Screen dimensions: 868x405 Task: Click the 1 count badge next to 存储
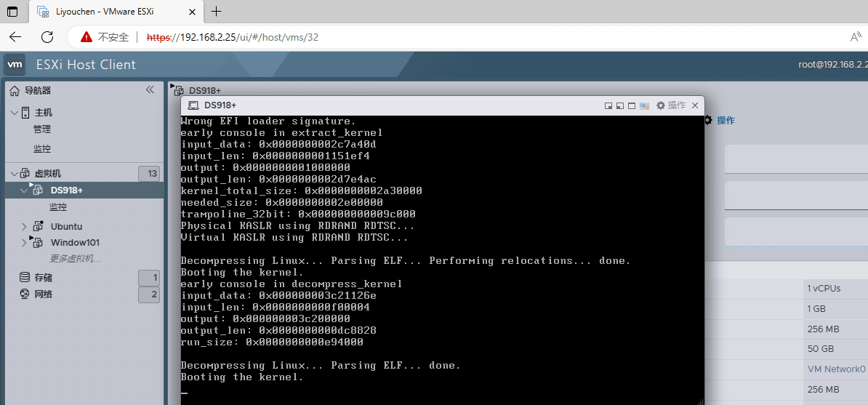coord(149,278)
